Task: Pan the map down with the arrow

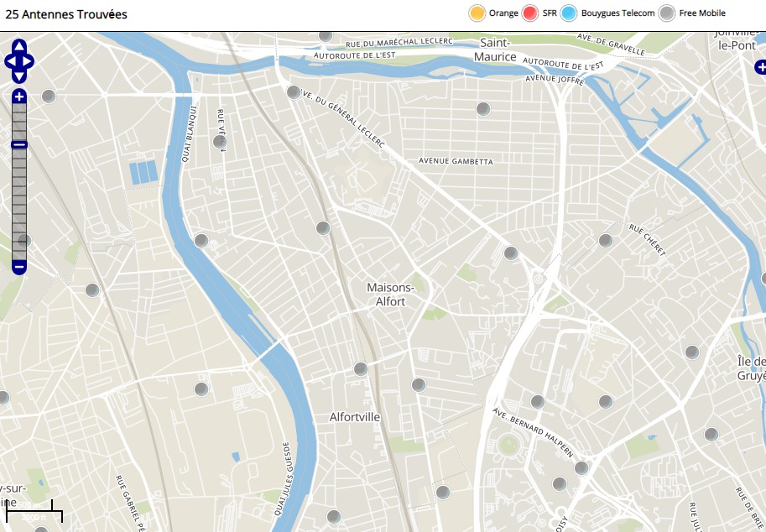Action: click(18, 76)
